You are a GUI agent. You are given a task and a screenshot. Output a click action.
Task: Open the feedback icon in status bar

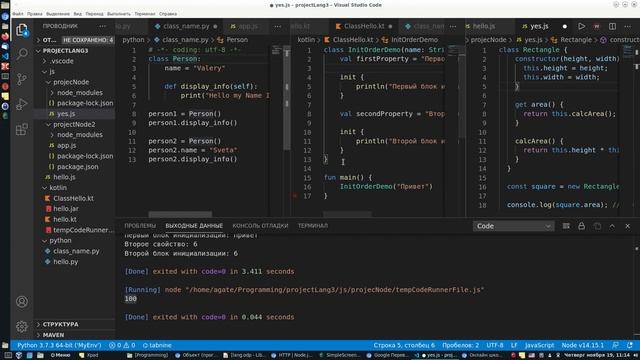616,345
